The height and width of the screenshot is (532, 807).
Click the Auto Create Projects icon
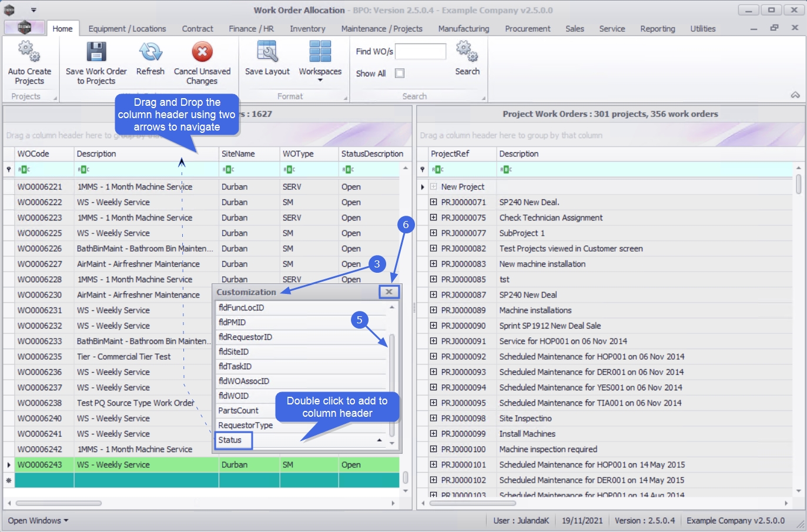(x=29, y=52)
